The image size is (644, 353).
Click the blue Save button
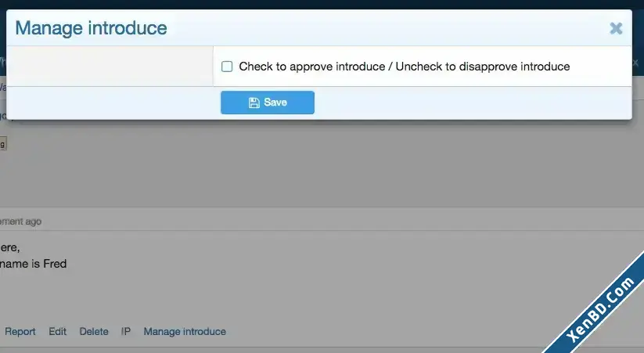[x=268, y=103]
